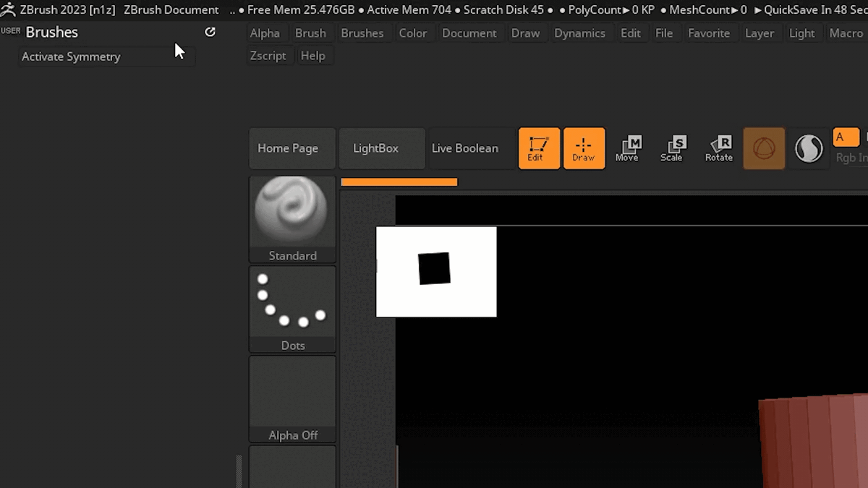The width and height of the screenshot is (868, 488).
Task: Click the Brushes palette title
Action: [52, 33]
